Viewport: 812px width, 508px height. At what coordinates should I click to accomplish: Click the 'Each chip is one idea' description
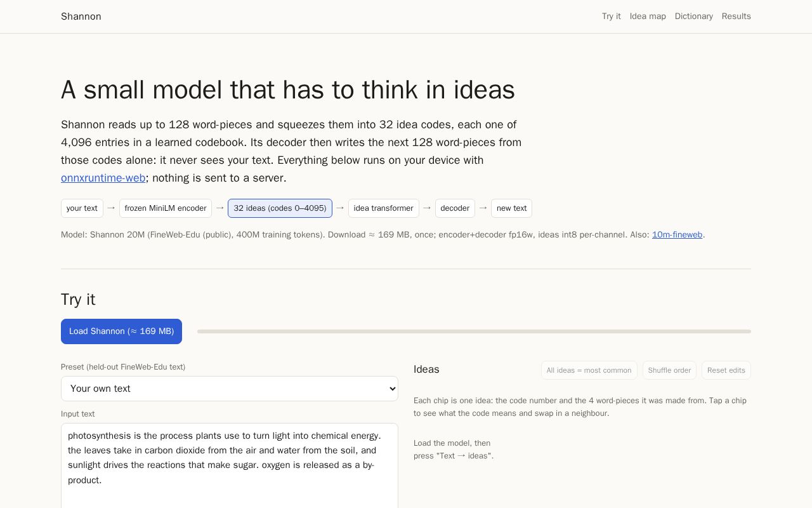pos(580,407)
